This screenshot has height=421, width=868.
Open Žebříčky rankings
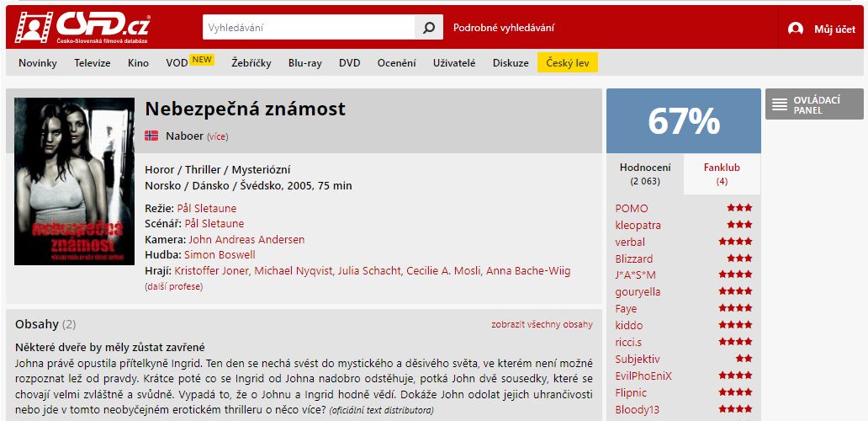[251, 63]
